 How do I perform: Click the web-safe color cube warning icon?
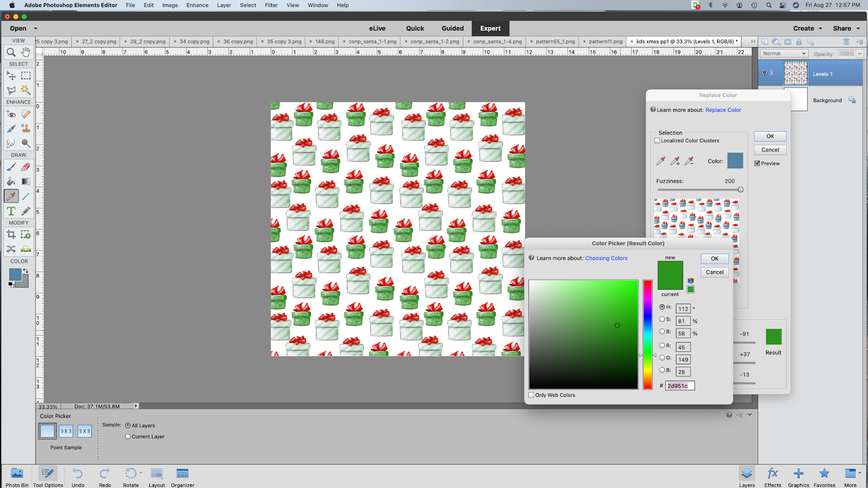pos(691,281)
